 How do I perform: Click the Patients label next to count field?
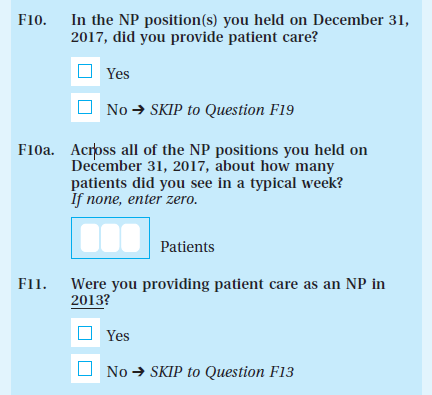click(x=187, y=247)
